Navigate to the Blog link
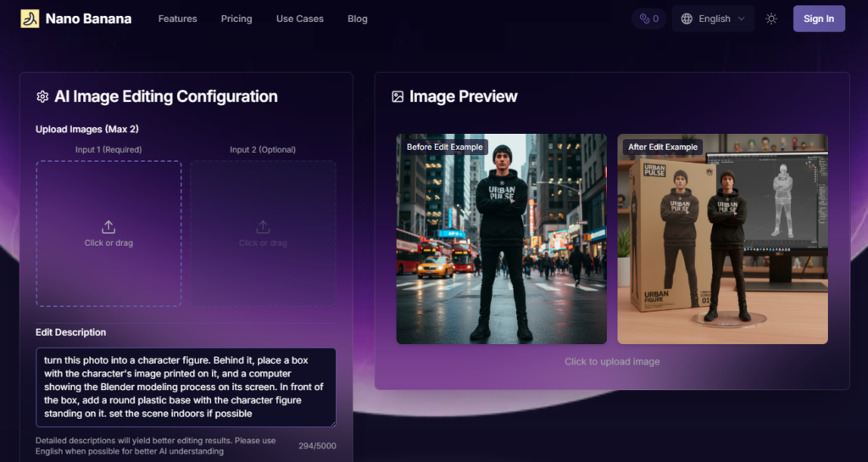868x462 pixels. click(358, 19)
